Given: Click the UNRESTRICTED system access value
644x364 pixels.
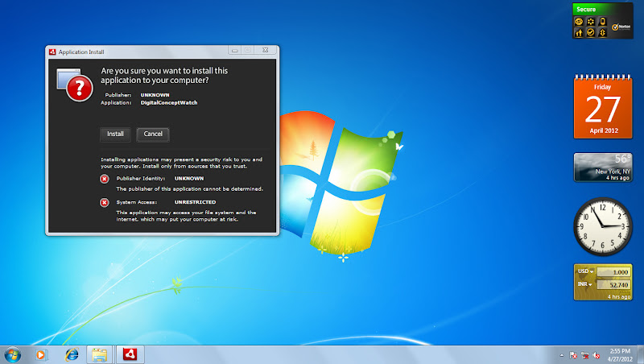Looking at the screenshot, I should click(x=195, y=202).
